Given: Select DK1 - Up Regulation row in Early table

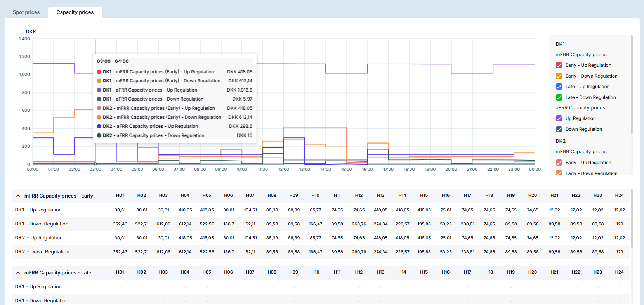Looking at the screenshot, I should click(38, 210).
